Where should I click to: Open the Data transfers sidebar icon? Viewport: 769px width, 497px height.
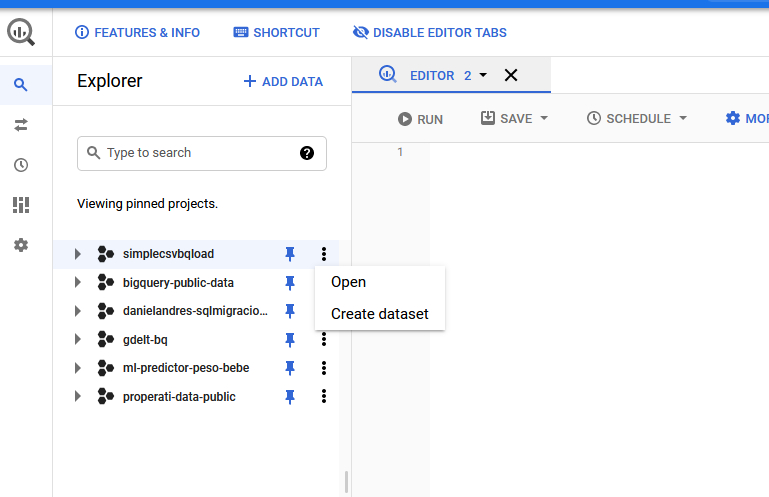(21, 125)
